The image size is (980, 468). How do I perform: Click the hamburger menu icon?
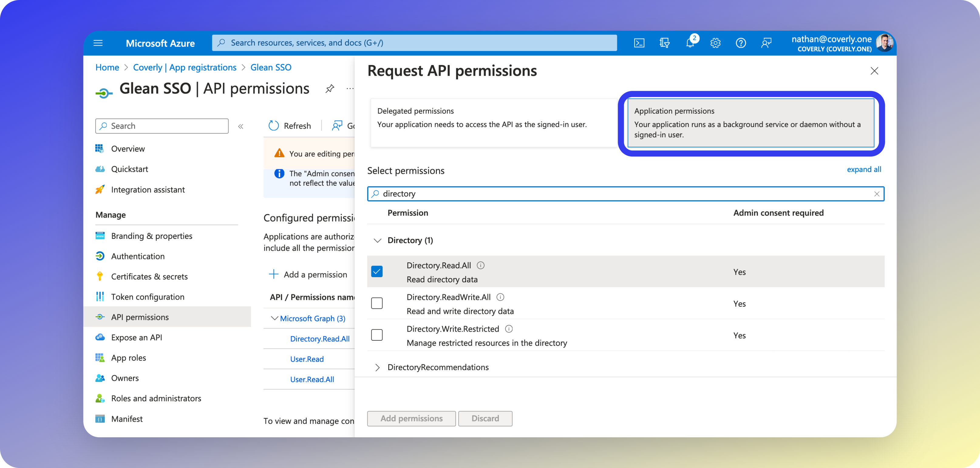[x=98, y=43]
